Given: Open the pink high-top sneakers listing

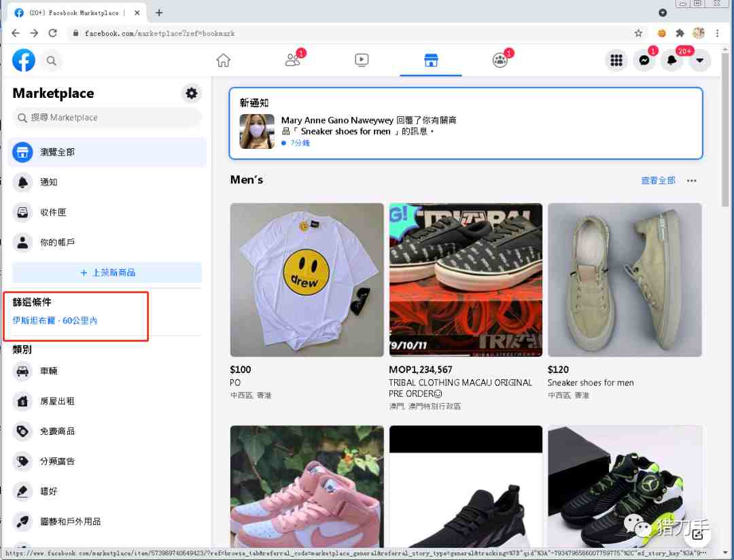Looking at the screenshot, I should (307, 487).
